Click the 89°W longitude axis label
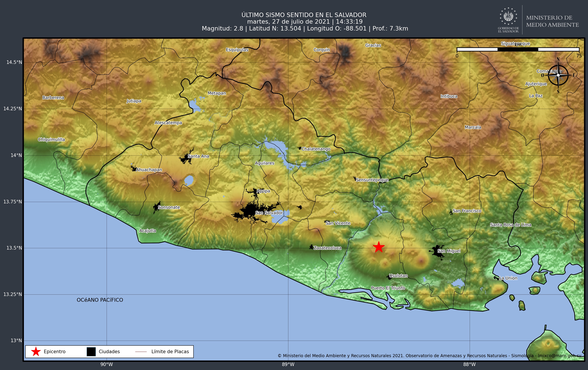 [288, 364]
